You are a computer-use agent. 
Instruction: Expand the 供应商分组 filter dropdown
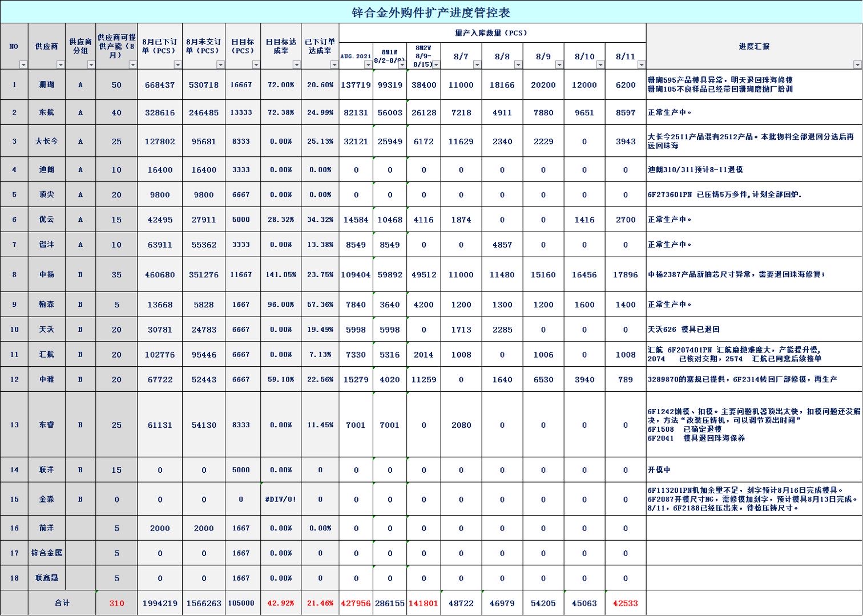point(91,65)
